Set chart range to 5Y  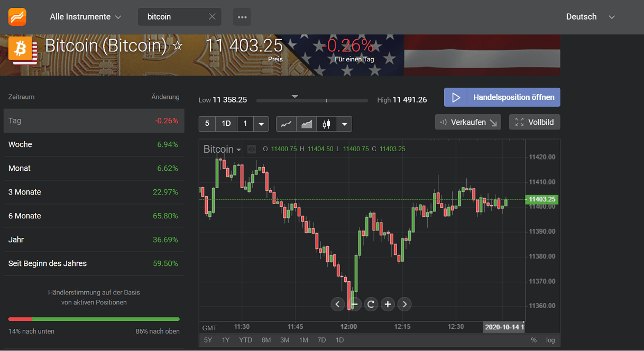click(208, 340)
